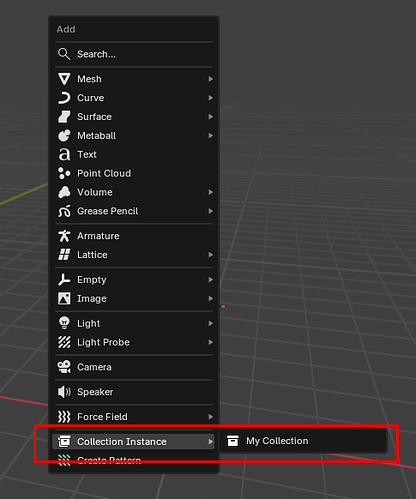
Task: Expand the Light submenu arrow
Action: click(x=210, y=323)
